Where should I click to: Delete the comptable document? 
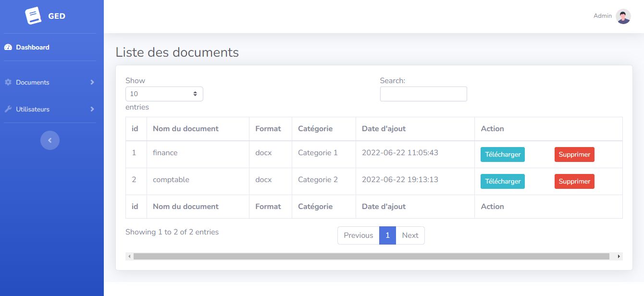pyautogui.click(x=574, y=182)
